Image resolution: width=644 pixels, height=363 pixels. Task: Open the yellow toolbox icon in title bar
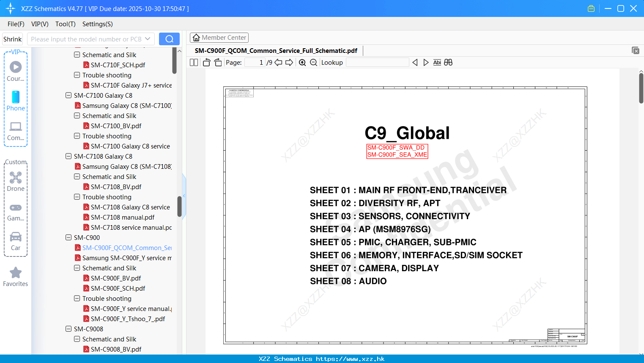point(591,8)
